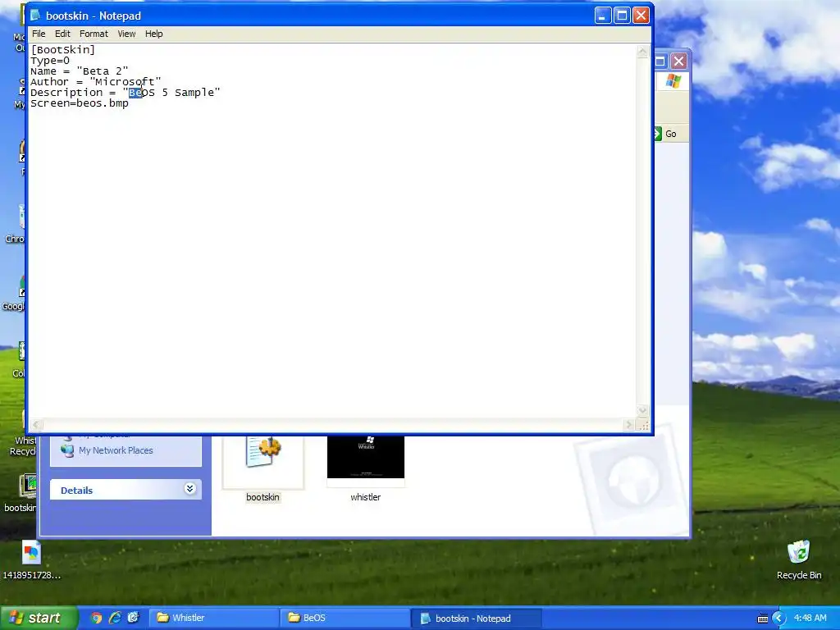Open the Help menu in Notepad
840x630 pixels.
[x=153, y=34]
